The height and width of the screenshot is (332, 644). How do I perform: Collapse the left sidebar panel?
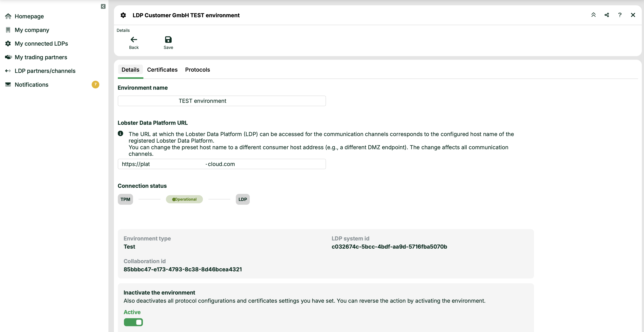tap(103, 6)
